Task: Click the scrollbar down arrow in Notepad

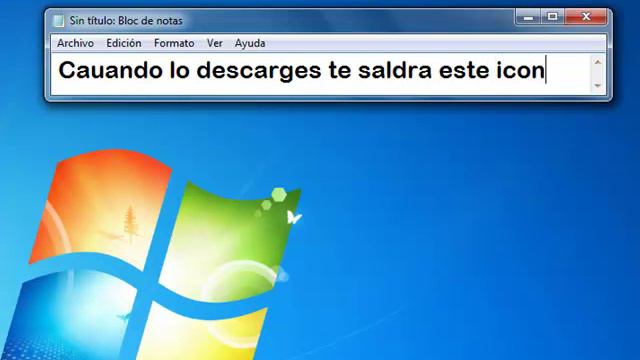Action: (598, 86)
